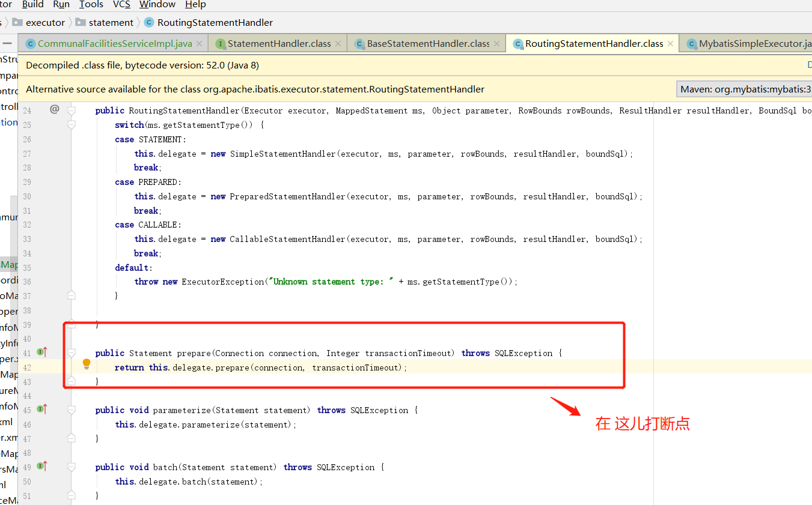Click statement in the breadcrumb path

tap(111, 22)
